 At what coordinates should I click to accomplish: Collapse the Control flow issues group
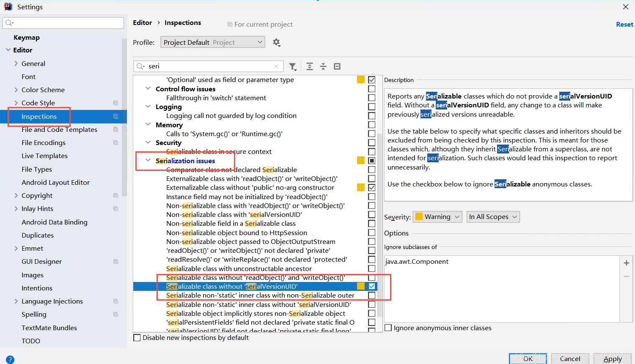(148, 89)
